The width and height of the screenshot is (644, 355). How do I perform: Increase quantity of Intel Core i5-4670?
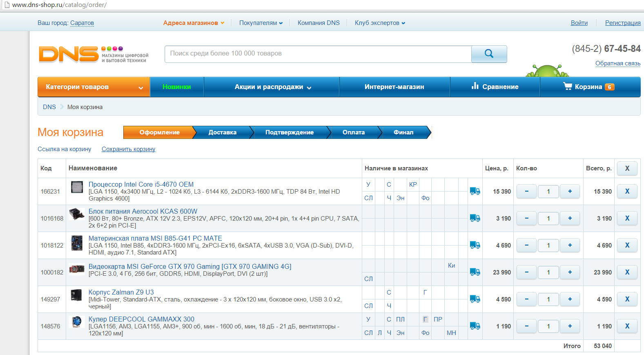coord(570,191)
